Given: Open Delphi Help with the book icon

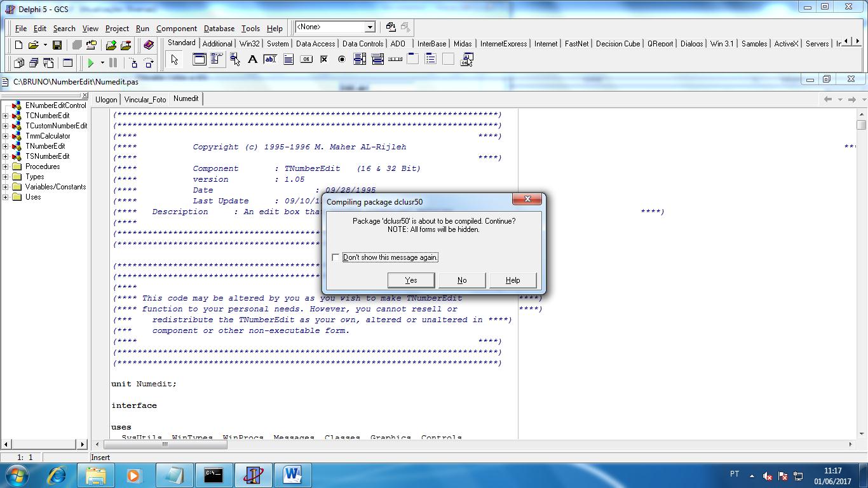Looking at the screenshot, I should point(149,44).
